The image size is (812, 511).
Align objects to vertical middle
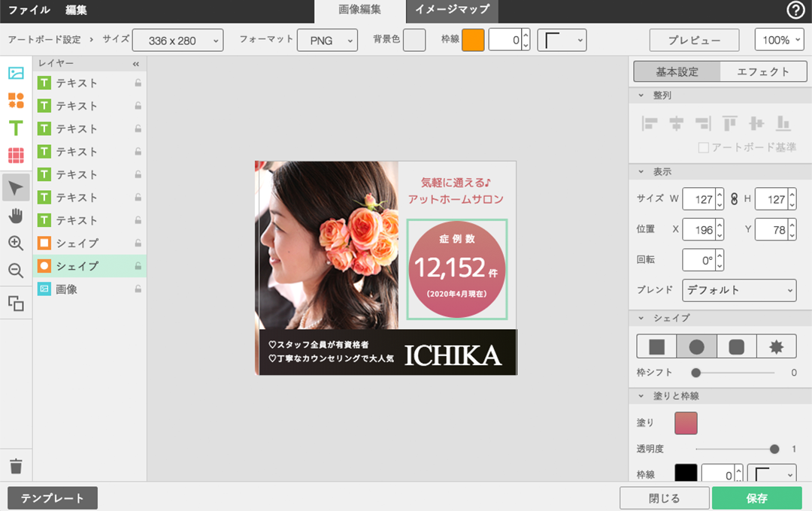(756, 123)
